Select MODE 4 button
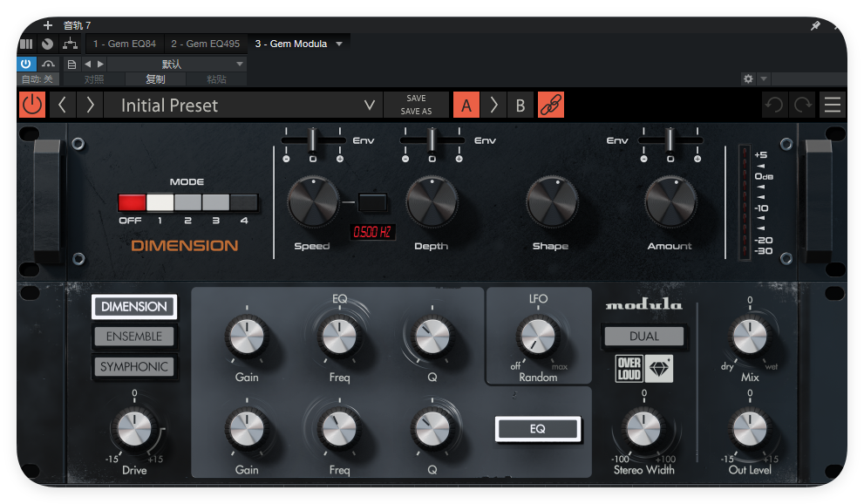 click(243, 202)
